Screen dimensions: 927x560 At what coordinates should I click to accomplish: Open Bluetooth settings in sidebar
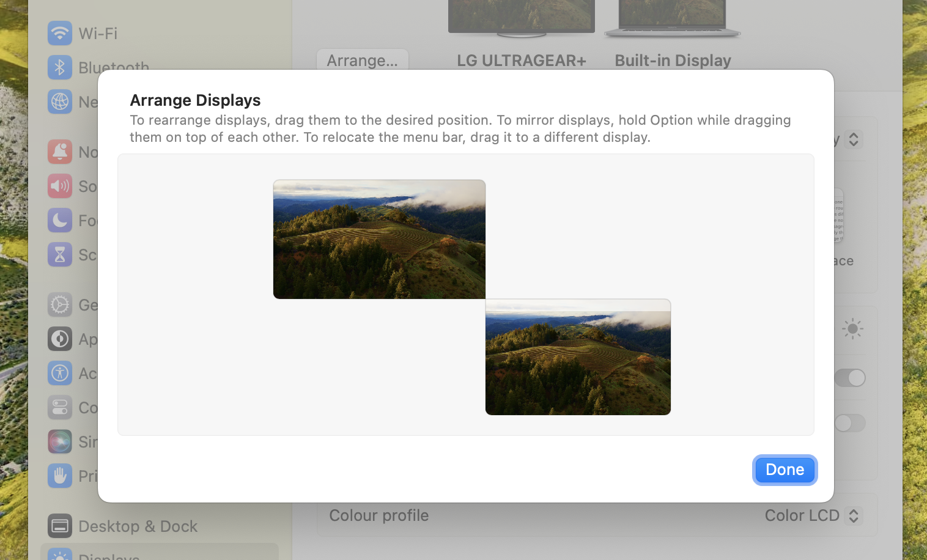[98, 67]
